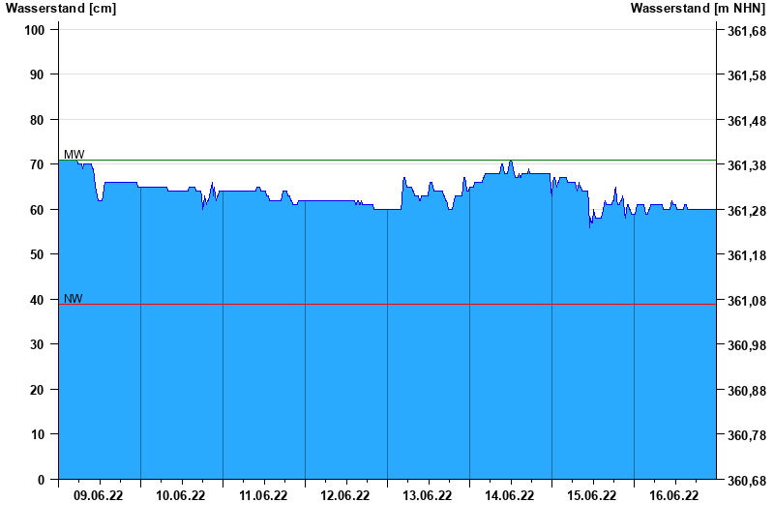Click the left axis value 20
774x532 pixels.
pyautogui.click(x=37, y=390)
